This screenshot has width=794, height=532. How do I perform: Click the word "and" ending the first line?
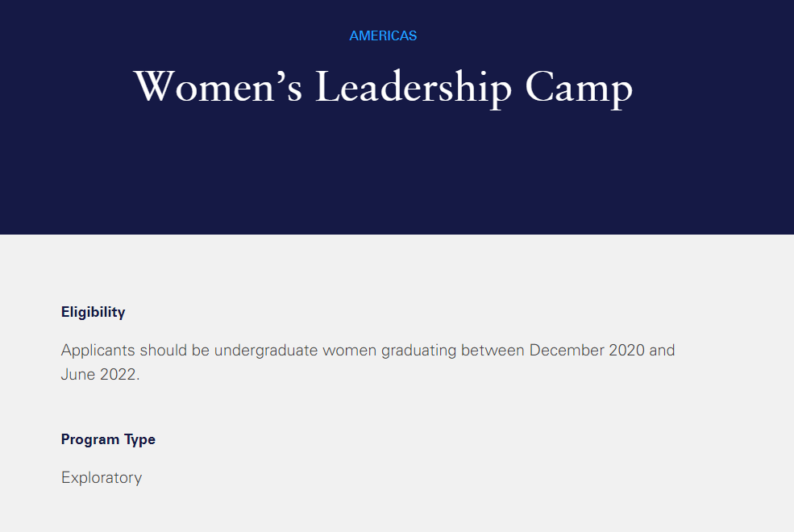[x=662, y=351]
